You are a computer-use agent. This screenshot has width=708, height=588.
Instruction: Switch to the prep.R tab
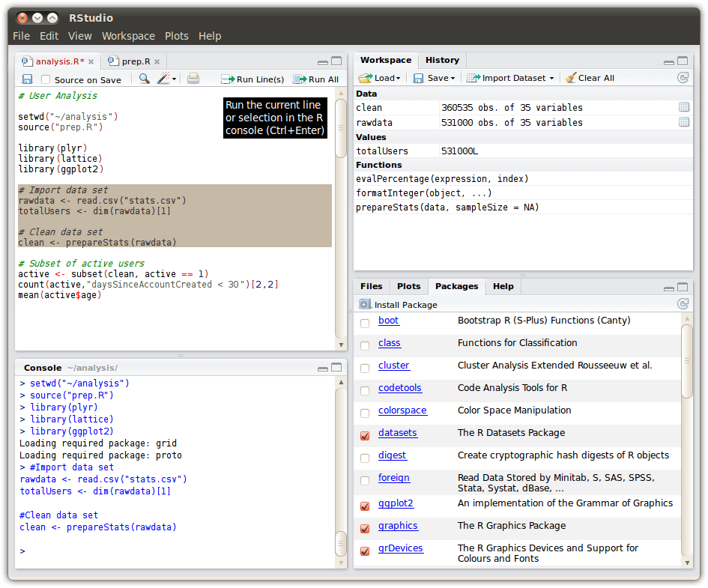(136, 61)
